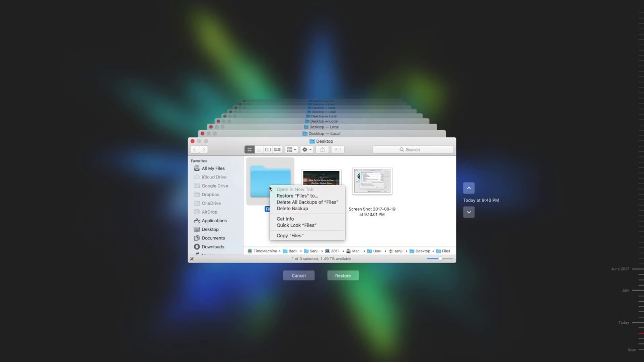Select Applications in the sidebar
This screenshot has width=644, height=362.
[213, 220]
